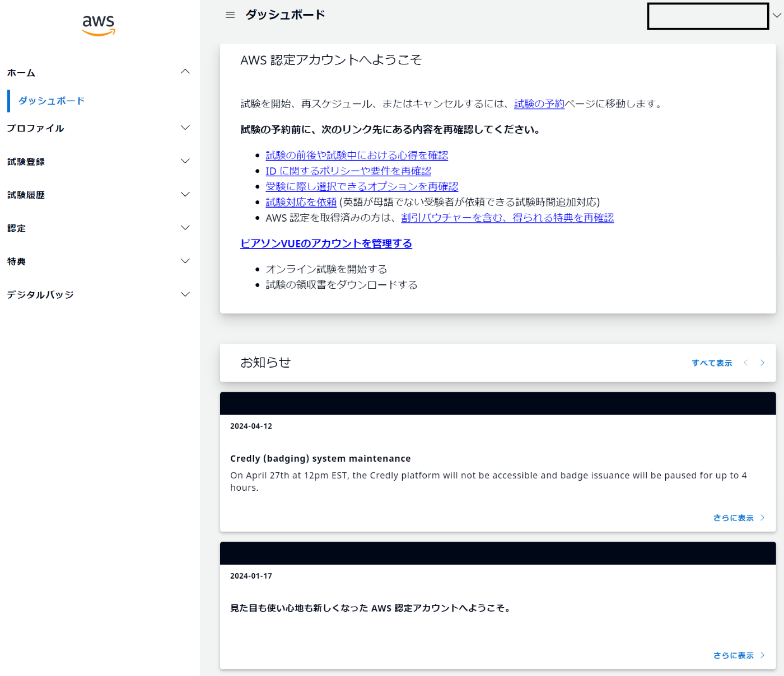Expand the プロファイル section chevron
The width and height of the screenshot is (784, 676).
point(185,128)
